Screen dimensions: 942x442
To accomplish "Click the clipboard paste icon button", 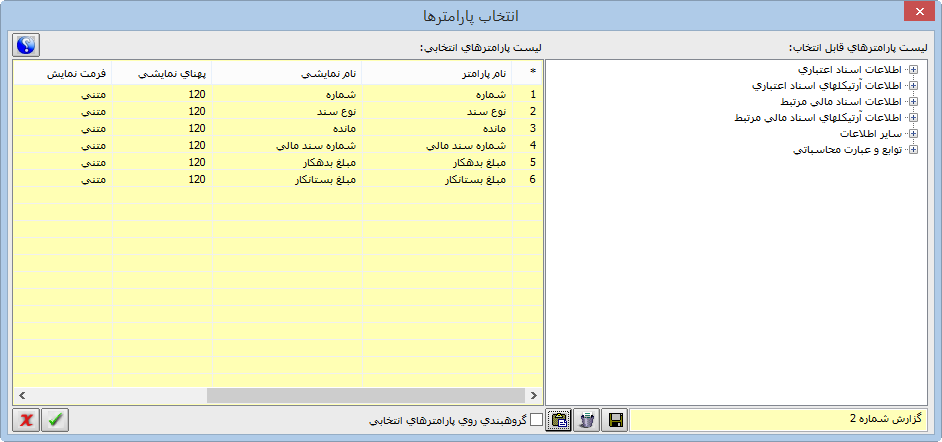I will click(x=559, y=420).
